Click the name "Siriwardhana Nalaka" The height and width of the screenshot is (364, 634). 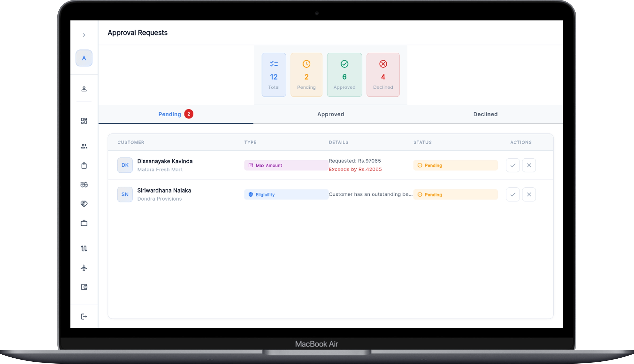[x=164, y=190]
